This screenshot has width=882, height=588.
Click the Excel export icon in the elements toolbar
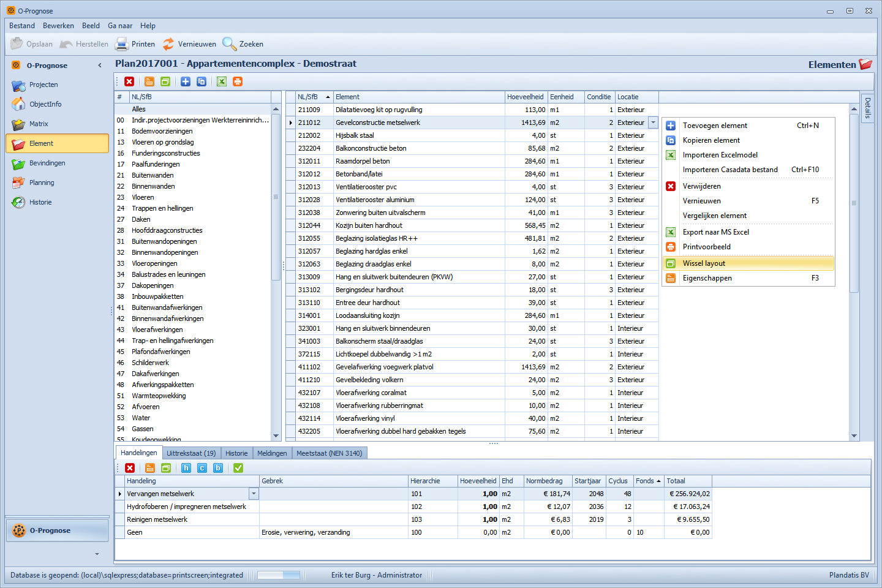(222, 81)
